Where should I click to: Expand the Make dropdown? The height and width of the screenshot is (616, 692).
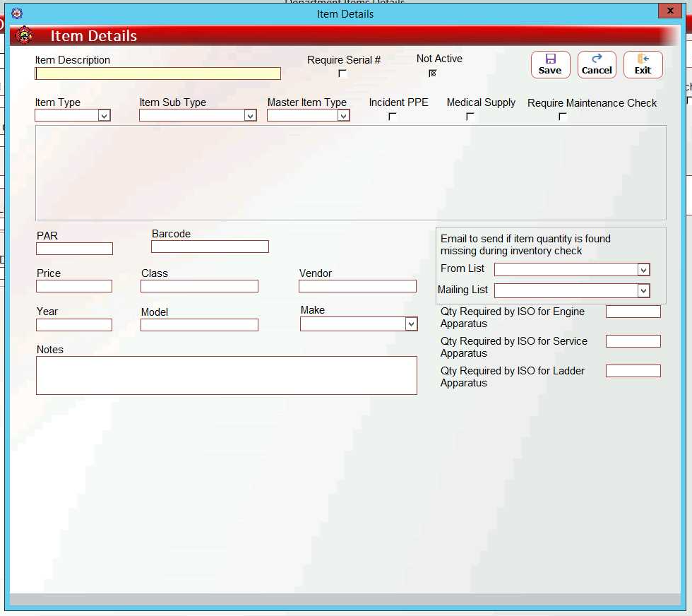point(411,324)
